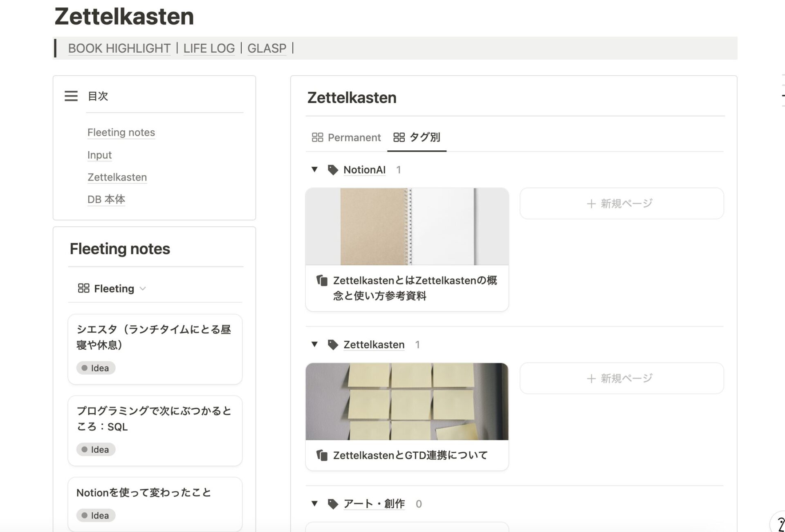Click the Idea tag on シエスタ card
Viewport: 785px width, 532px height.
pyautogui.click(x=96, y=368)
